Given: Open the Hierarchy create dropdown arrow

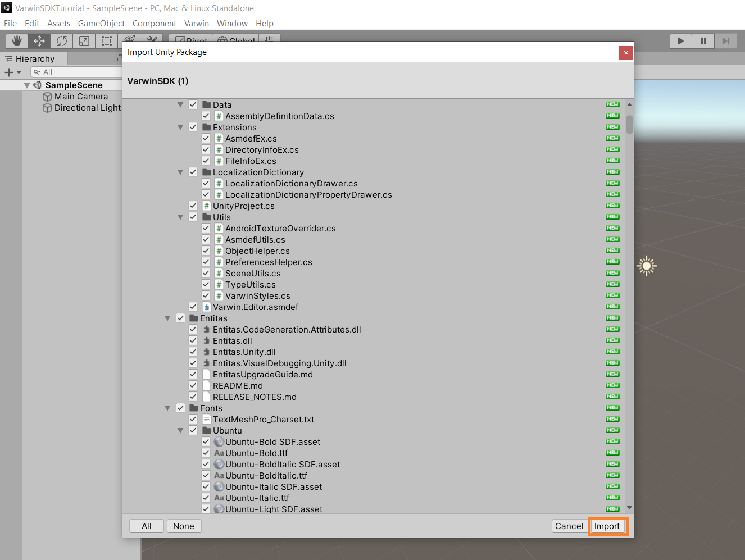Looking at the screenshot, I should tap(19, 72).
